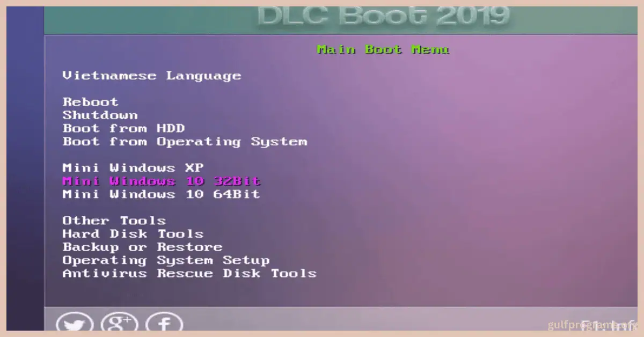Viewport: 644px width, 337px height.
Task: Select the Vietnamese Language option
Action: point(151,75)
